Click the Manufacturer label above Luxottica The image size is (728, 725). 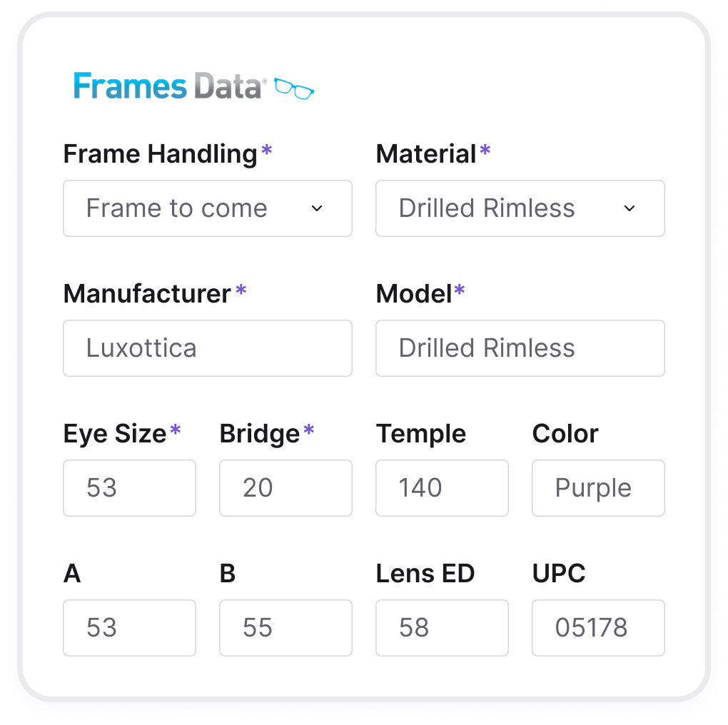coord(146,293)
